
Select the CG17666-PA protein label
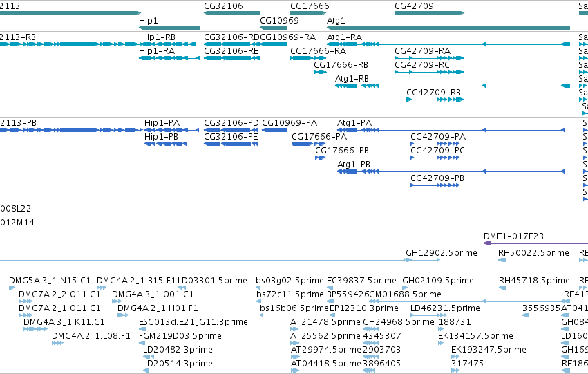point(319,137)
